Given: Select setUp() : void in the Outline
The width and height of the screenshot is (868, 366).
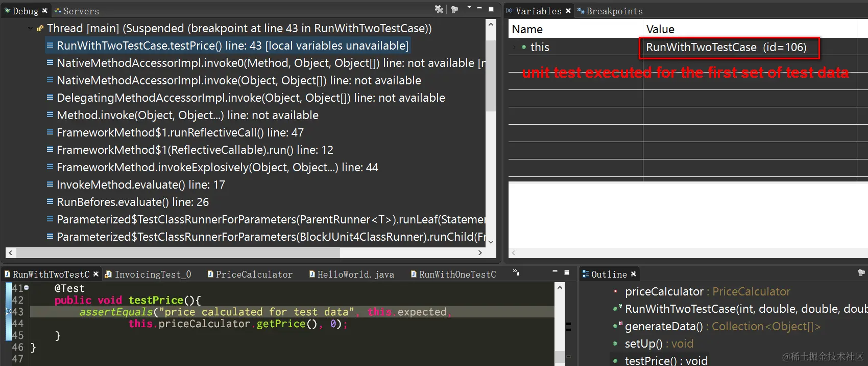Looking at the screenshot, I should click(x=659, y=344).
